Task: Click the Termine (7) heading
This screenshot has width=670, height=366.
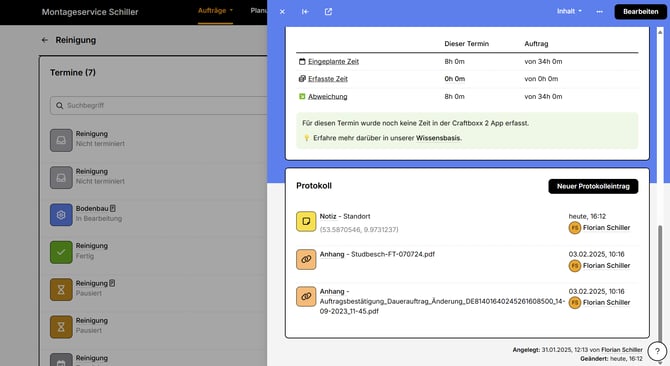Action: pyautogui.click(x=73, y=73)
